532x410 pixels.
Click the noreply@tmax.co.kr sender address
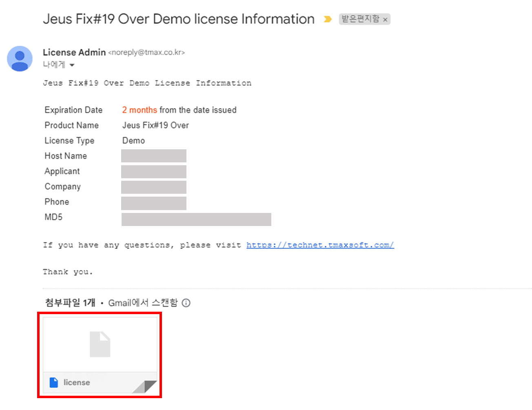tap(146, 53)
